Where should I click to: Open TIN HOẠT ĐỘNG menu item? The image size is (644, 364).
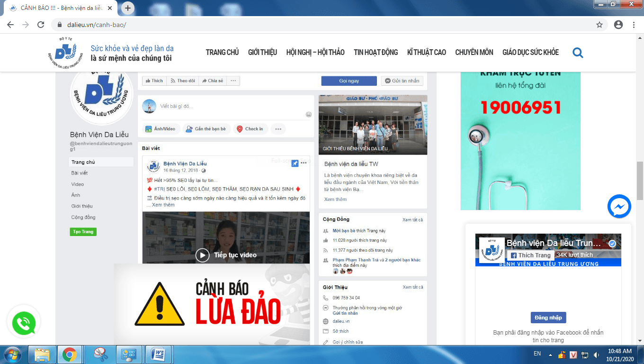[x=376, y=53]
